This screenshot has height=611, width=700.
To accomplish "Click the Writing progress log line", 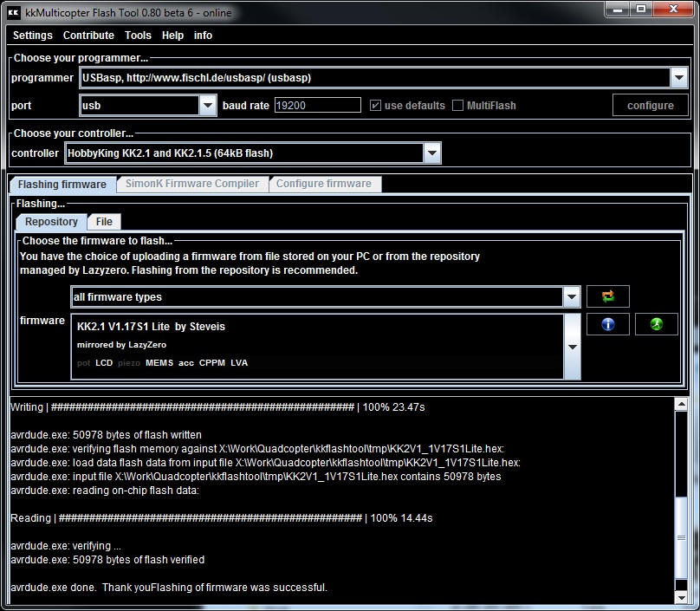I will (x=217, y=407).
